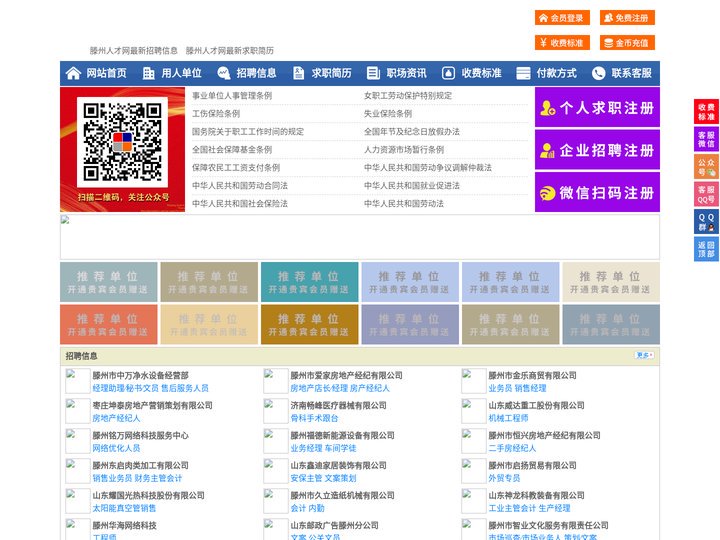The height and width of the screenshot is (540, 720).
Task: Click the phone icon beside 联系客服
Action: [598, 73]
